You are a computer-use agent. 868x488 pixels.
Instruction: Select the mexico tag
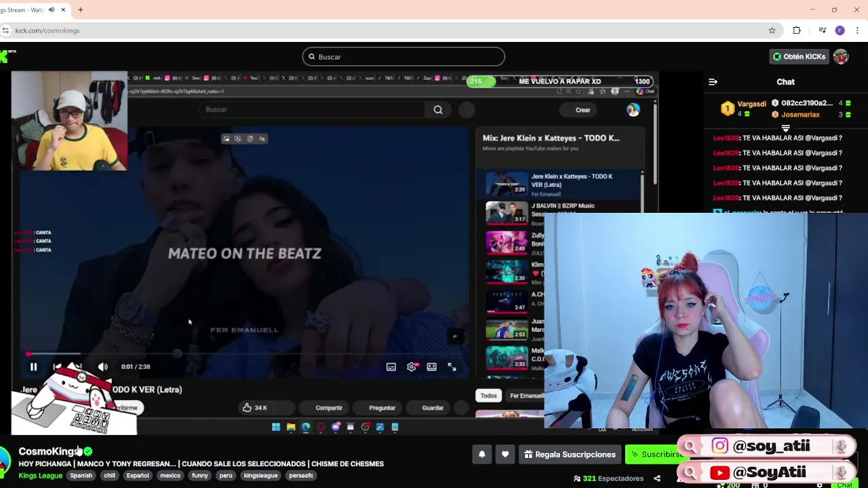pos(170,476)
